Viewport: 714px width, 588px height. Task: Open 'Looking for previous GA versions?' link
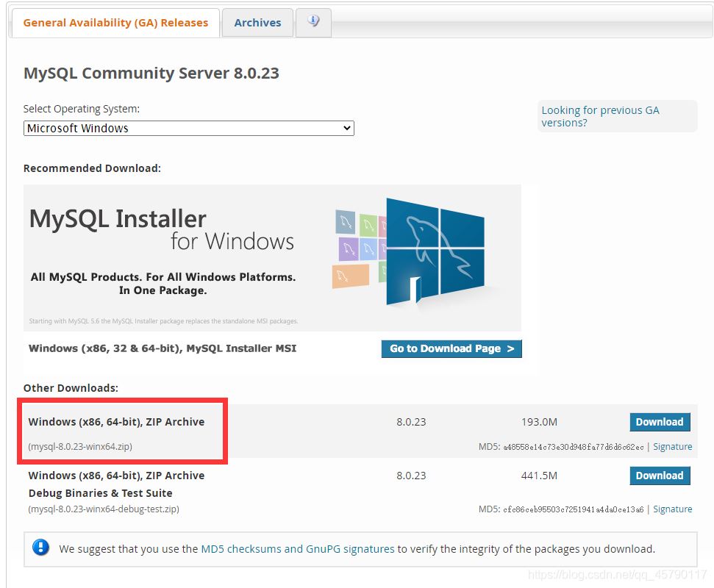click(x=600, y=116)
